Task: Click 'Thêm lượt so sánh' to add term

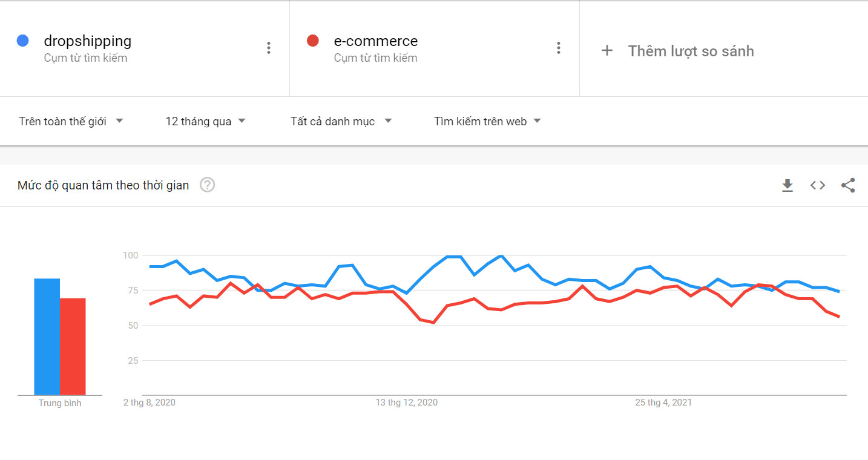Action: tap(691, 51)
